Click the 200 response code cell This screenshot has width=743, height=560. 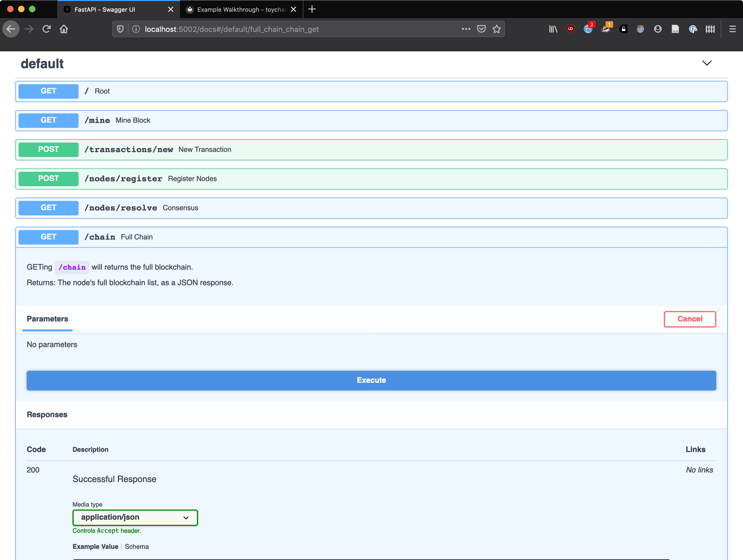(33, 470)
